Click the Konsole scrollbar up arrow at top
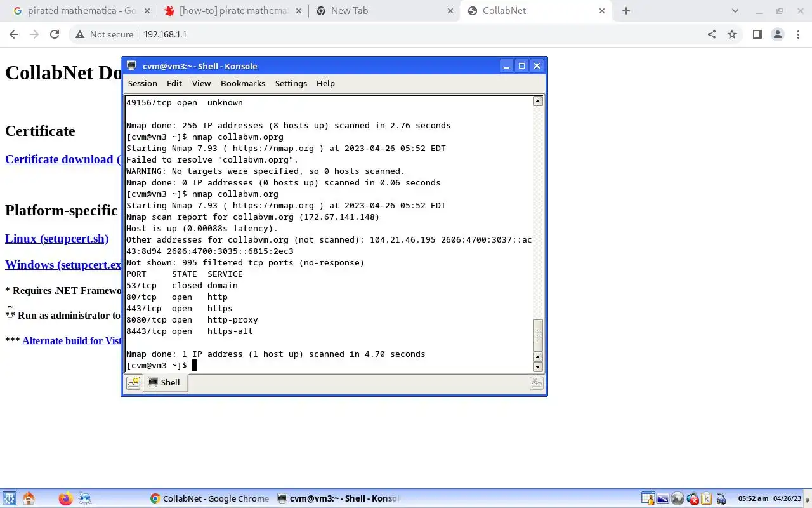 (x=538, y=102)
